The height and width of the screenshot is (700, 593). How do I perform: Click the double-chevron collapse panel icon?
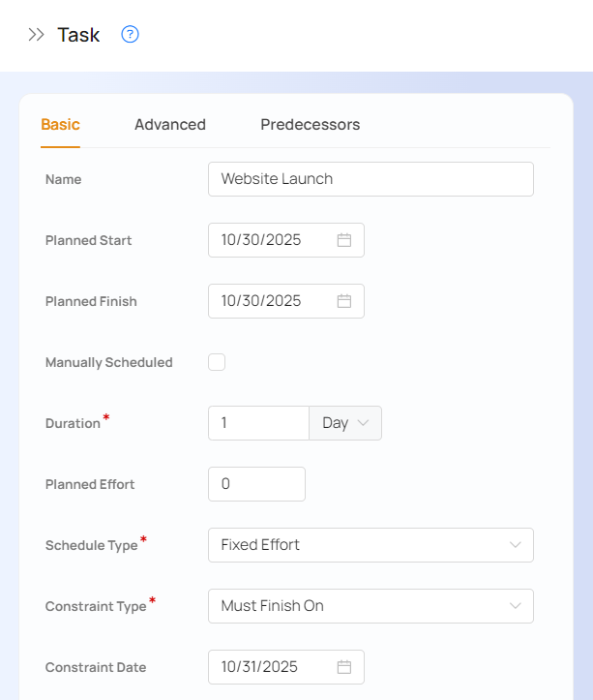36,35
